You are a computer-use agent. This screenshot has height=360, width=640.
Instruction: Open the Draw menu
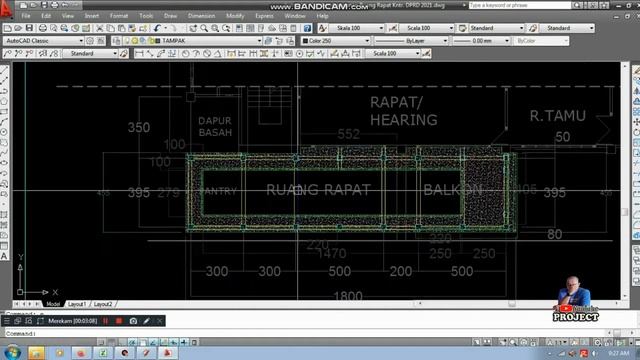pos(170,16)
